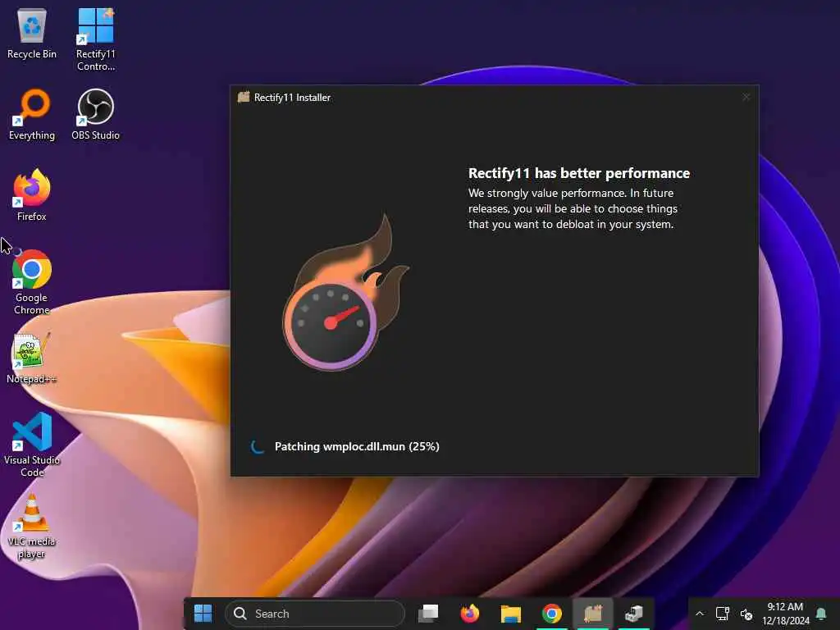Open the Windows Start menu
The image size is (840, 630).
coord(203,614)
